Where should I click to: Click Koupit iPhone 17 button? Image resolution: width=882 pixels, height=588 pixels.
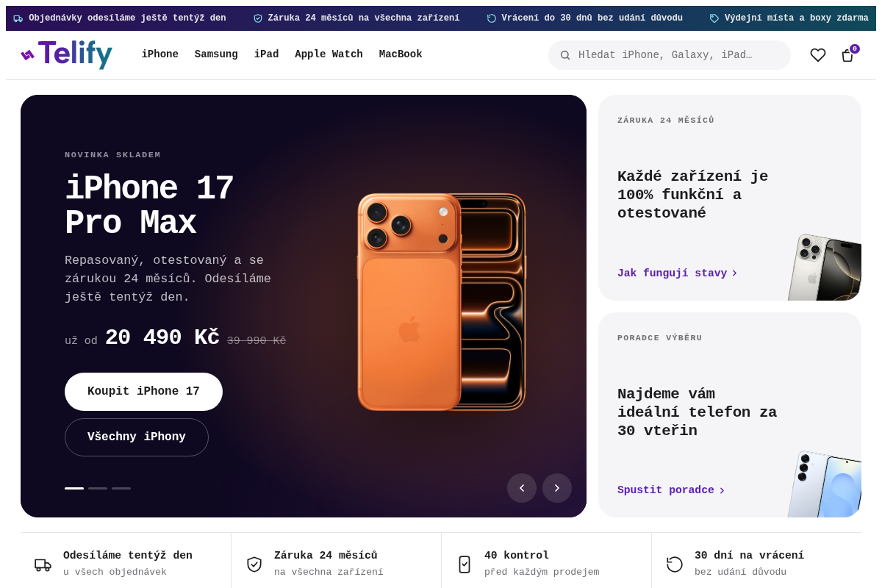(x=143, y=392)
